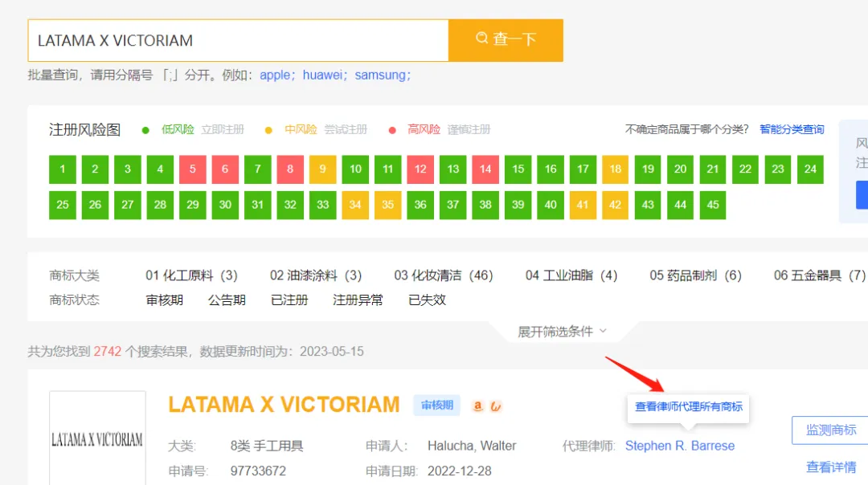Select class 1 green risk tile
This screenshot has height=485, width=868.
coord(63,169)
